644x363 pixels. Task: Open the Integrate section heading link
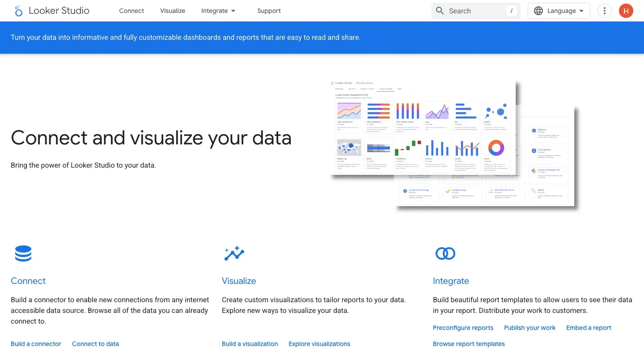(x=451, y=281)
